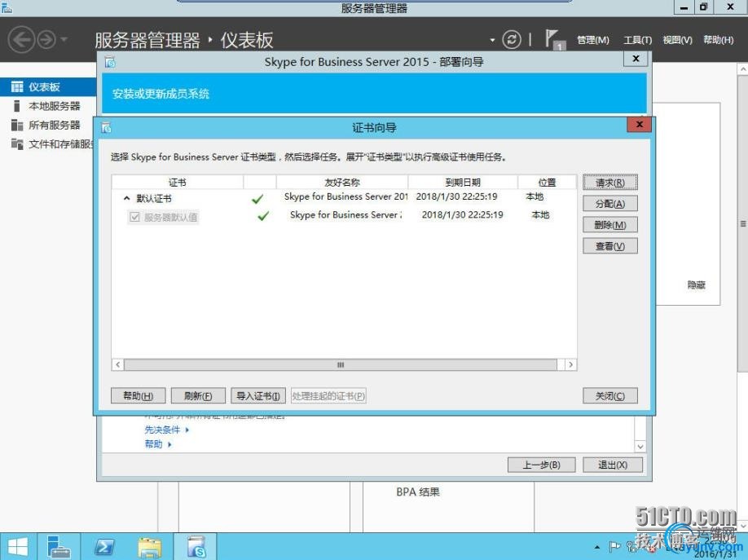Click 退出(X) in the deployment wizard

click(x=613, y=465)
